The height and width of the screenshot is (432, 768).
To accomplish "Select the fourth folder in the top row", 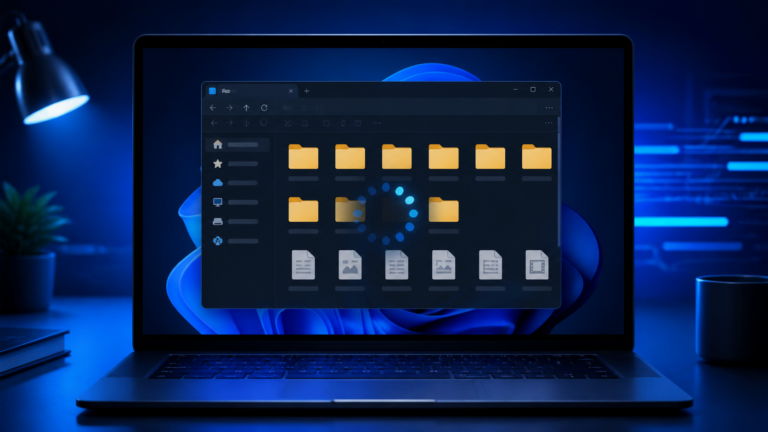I will (x=443, y=157).
